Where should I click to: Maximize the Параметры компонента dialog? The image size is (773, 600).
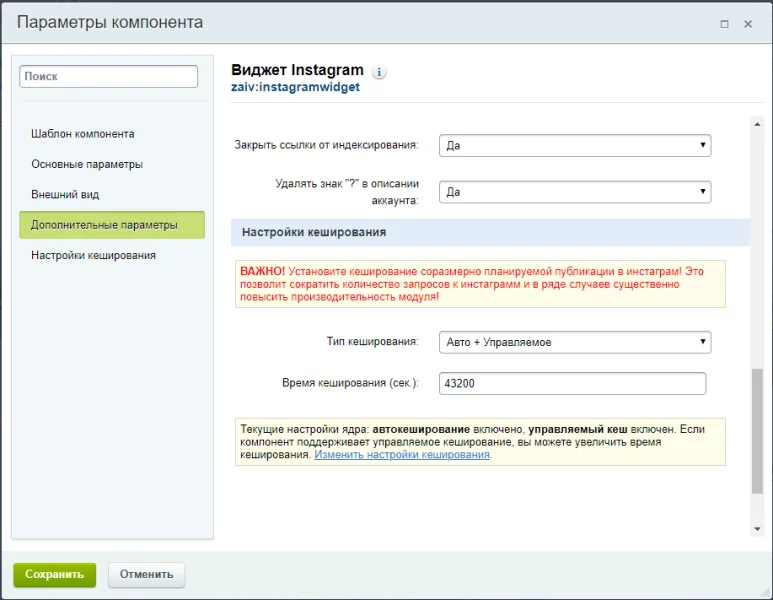(724, 24)
